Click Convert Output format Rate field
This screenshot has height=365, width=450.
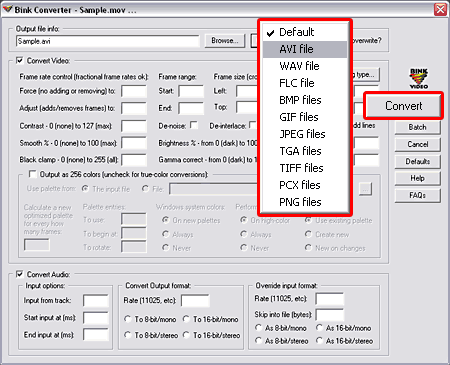195,300
